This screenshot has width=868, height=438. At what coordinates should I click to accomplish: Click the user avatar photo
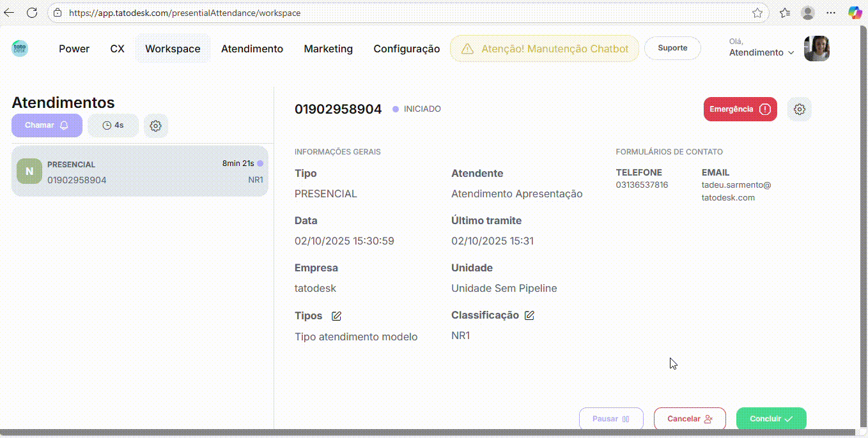coord(816,49)
